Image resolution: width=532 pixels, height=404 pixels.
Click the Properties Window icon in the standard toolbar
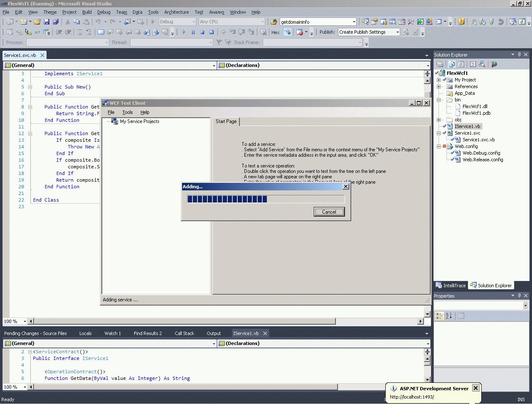pos(374,22)
